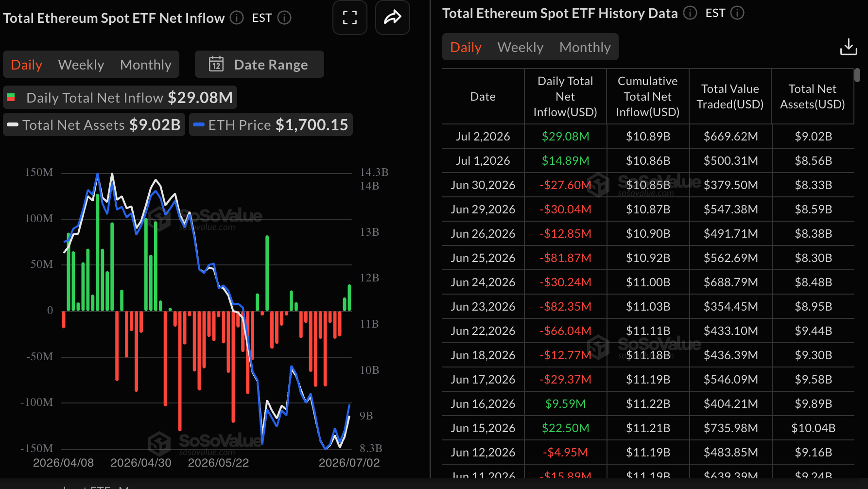This screenshot has width=868, height=489.
Task: Select the $10.04B net assets cell
Action: click(813, 428)
